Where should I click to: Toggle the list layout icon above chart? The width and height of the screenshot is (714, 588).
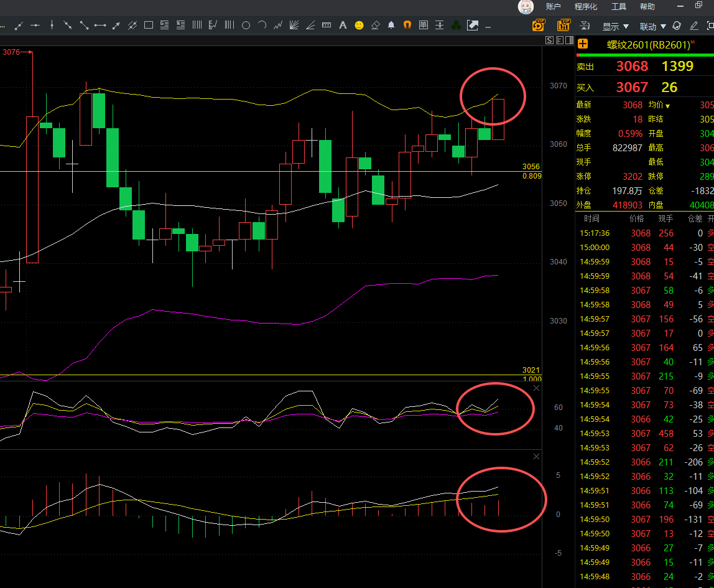pyautogui.click(x=560, y=40)
